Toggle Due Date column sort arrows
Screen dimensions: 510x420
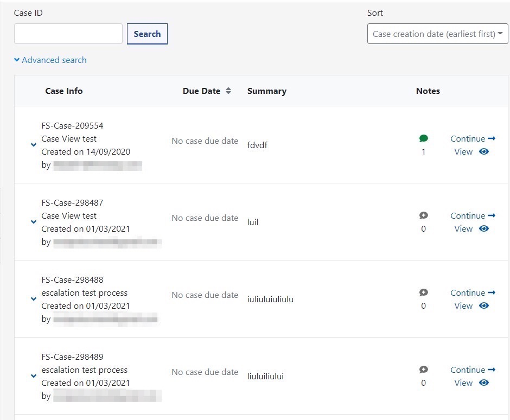(x=228, y=91)
